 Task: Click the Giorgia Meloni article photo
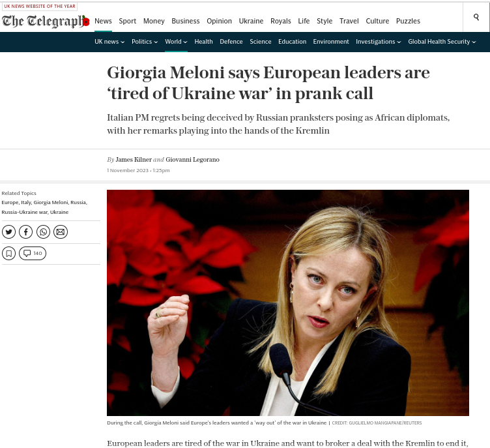[x=288, y=303]
